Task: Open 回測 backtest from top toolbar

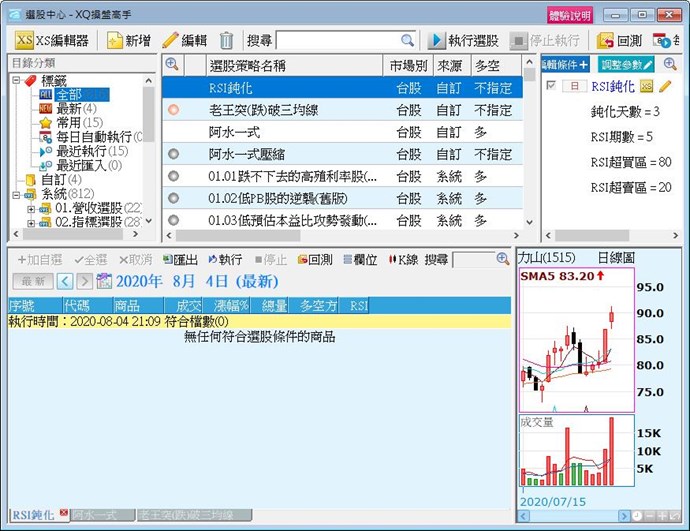Action: point(620,40)
